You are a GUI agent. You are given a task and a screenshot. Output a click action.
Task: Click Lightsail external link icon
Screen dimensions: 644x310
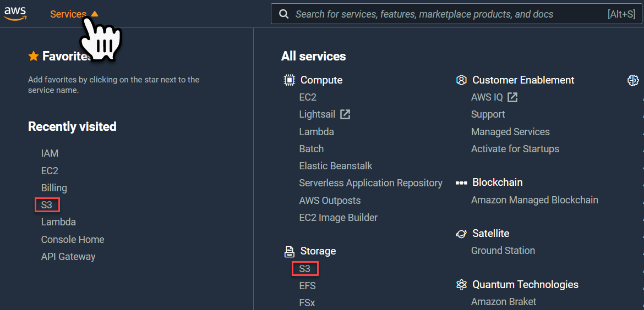(345, 114)
